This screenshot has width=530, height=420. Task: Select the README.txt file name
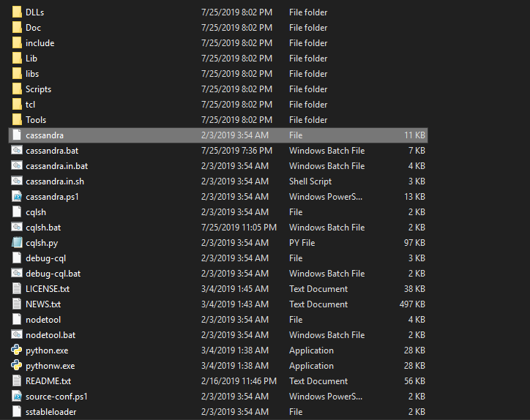[48, 381]
